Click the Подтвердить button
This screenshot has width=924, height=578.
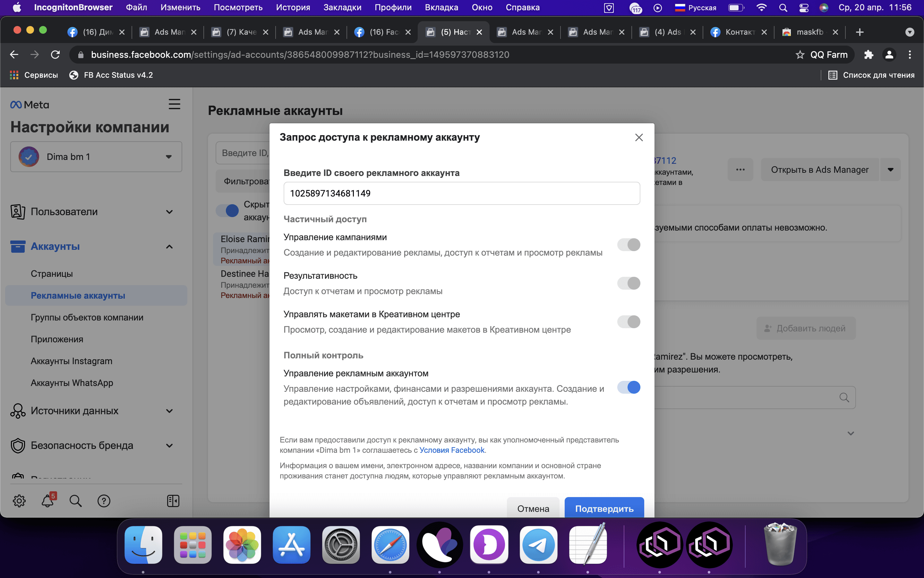pyautogui.click(x=604, y=508)
